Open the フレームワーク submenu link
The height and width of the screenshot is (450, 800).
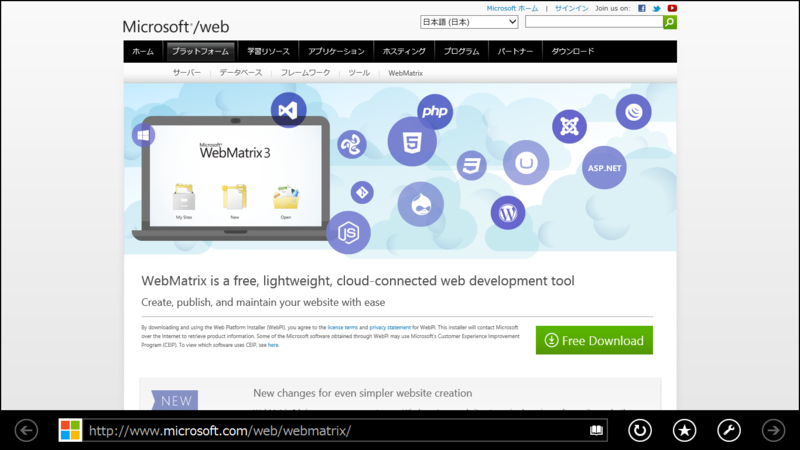(x=306, y=73)
